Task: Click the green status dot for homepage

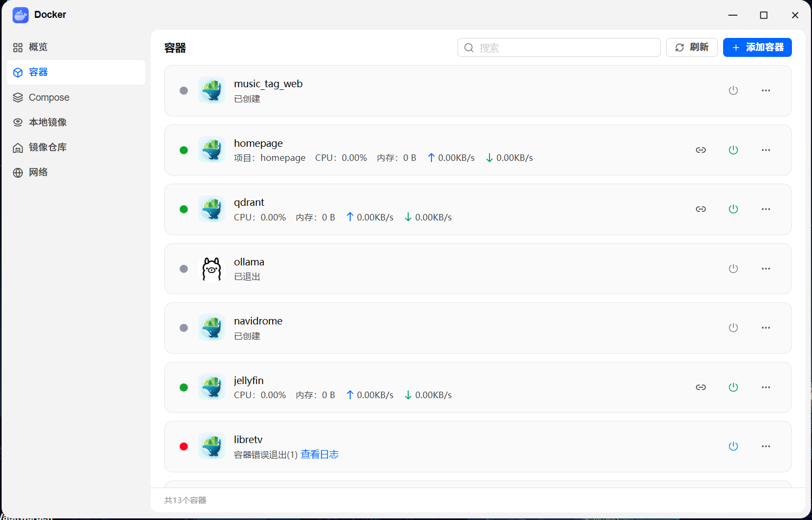Action: pyautogui.click(x=184, y=150)
